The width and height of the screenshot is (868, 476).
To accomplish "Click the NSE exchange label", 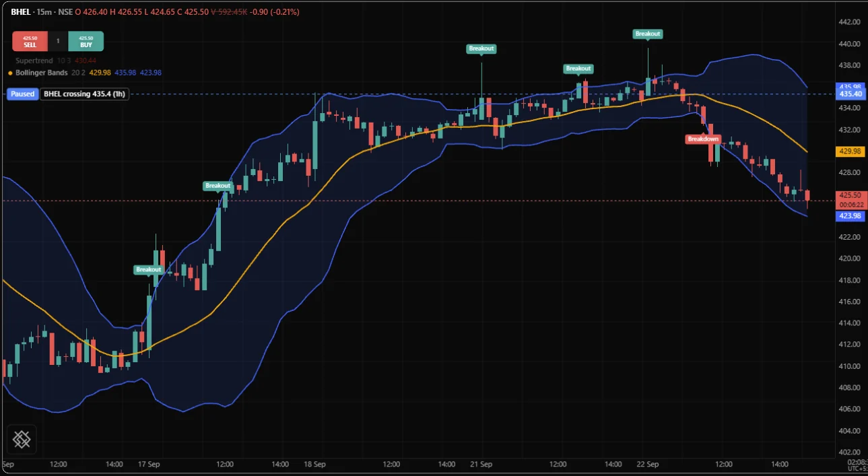I will pyautogui.click(x=65, y=12).
